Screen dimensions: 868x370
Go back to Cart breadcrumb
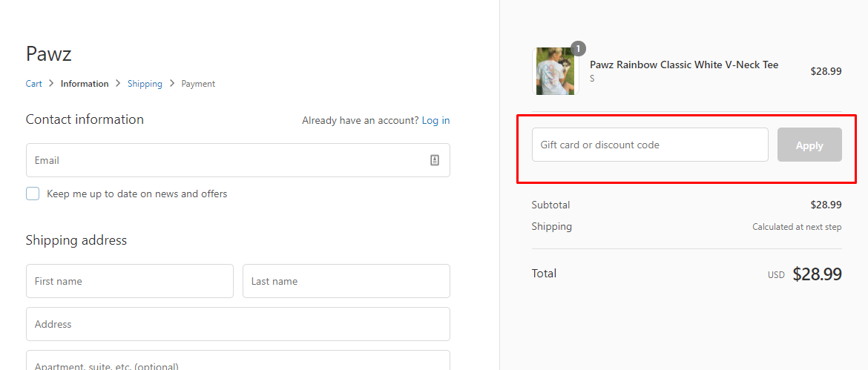click(34, 84)
